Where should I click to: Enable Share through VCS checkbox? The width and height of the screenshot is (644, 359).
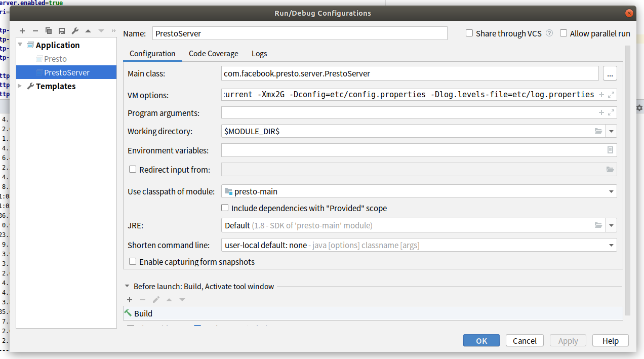469,33
